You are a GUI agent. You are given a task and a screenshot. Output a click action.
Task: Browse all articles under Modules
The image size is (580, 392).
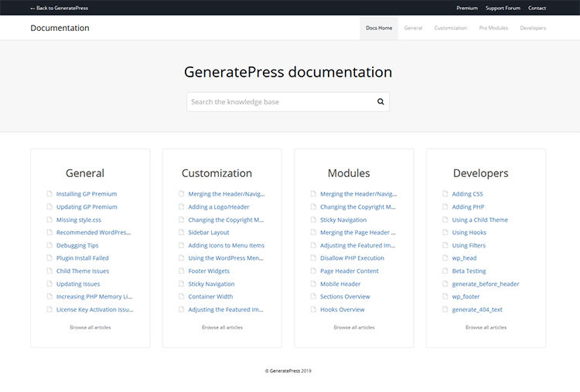click(354, 327)
